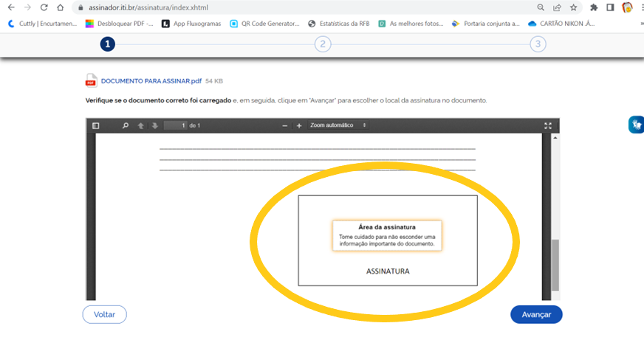Go to next page in PDF viewer

155,125
